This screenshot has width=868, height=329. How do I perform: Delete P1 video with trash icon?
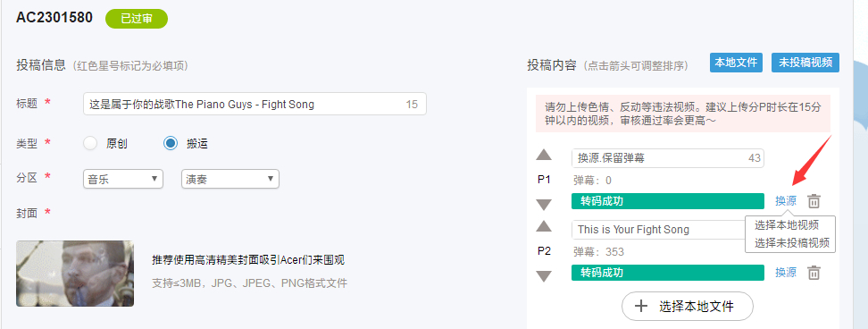(x=814, y=201)
